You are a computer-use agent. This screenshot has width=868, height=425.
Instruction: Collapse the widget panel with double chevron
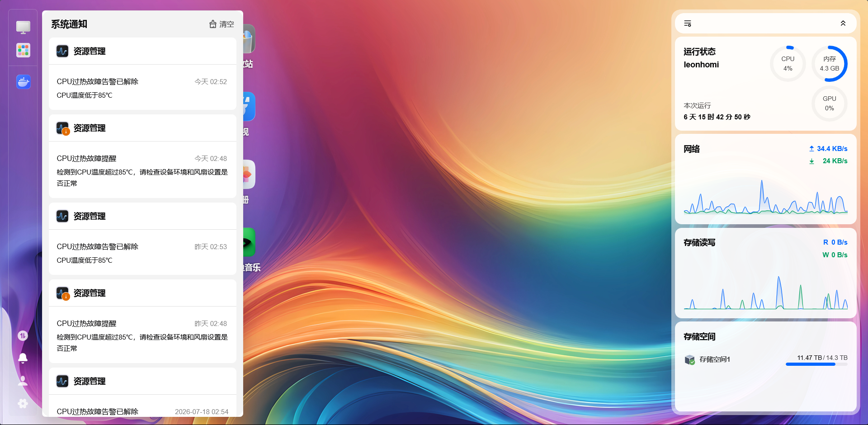tap(843, 24)
